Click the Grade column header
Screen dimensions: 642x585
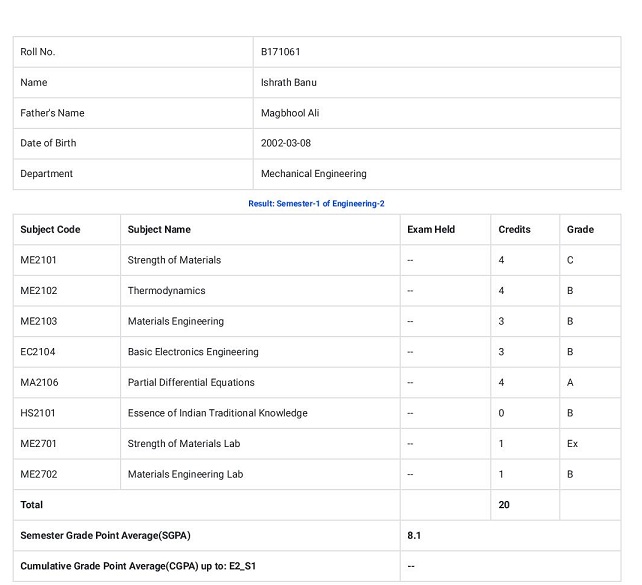580,230
